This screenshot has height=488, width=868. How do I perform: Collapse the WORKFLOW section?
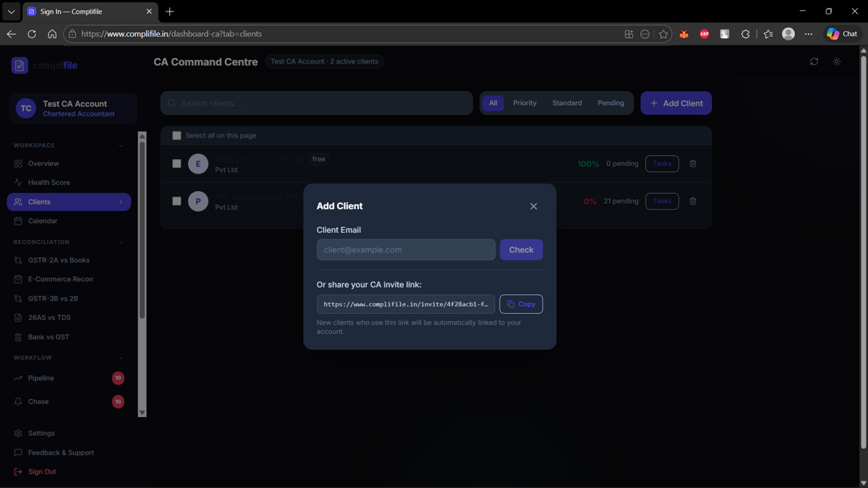[x=121, y=358]
